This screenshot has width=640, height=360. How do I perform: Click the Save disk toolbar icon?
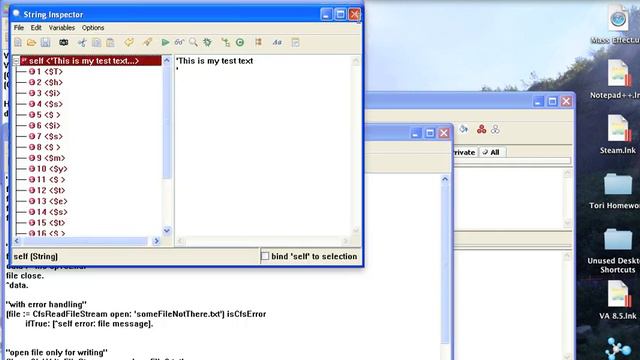point(45,42)
